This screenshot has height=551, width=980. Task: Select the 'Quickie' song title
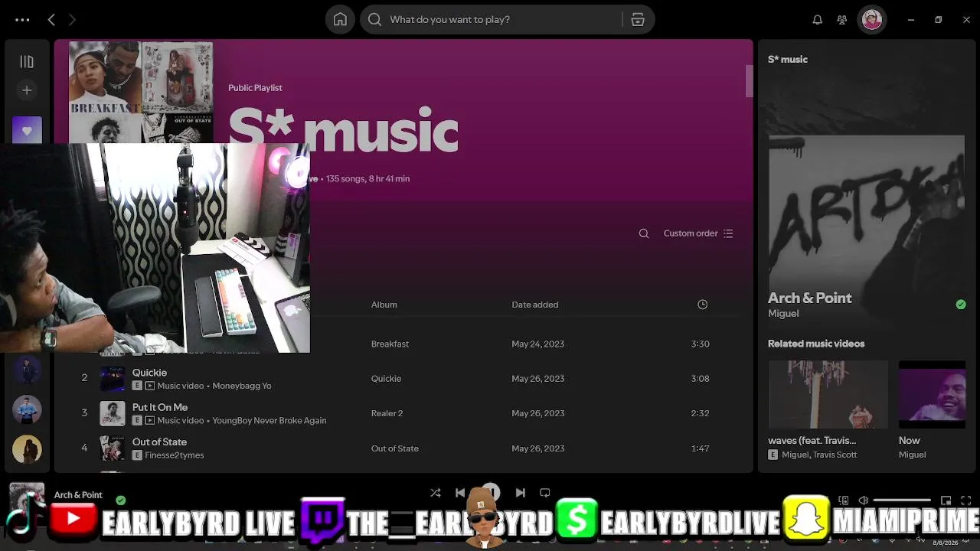149,373
